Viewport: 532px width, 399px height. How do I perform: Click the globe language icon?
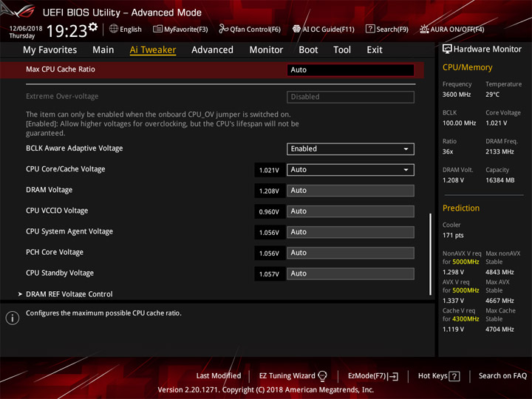click(x=114, y=29)
